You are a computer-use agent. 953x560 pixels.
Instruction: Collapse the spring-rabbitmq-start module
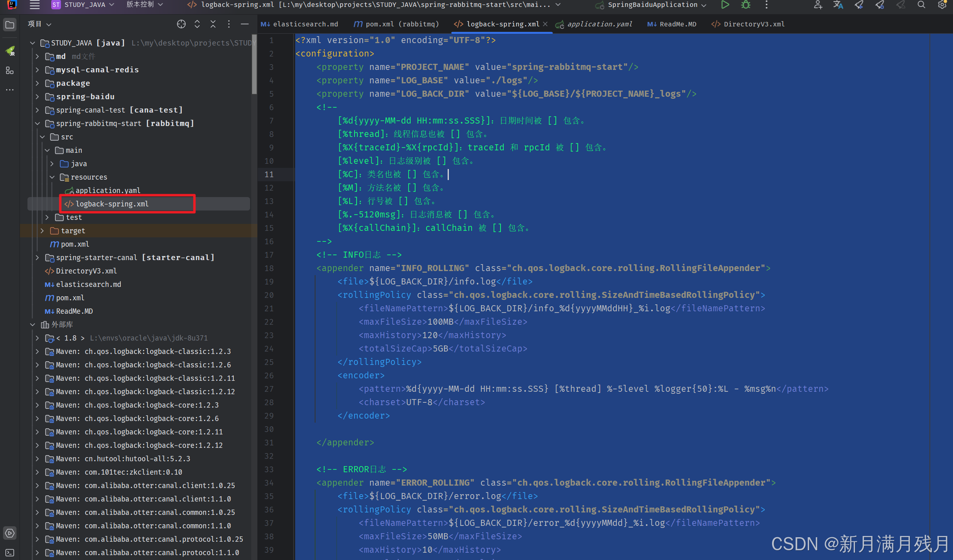tap(37, 124)
